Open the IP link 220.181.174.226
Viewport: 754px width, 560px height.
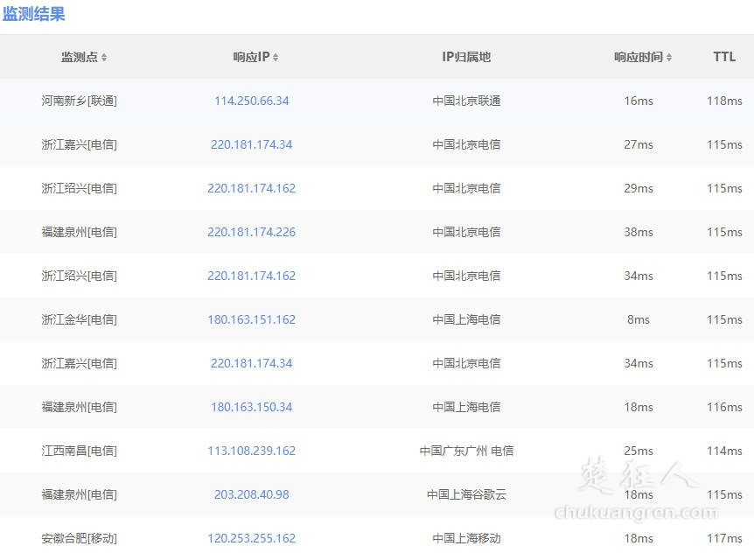(251, 232)
